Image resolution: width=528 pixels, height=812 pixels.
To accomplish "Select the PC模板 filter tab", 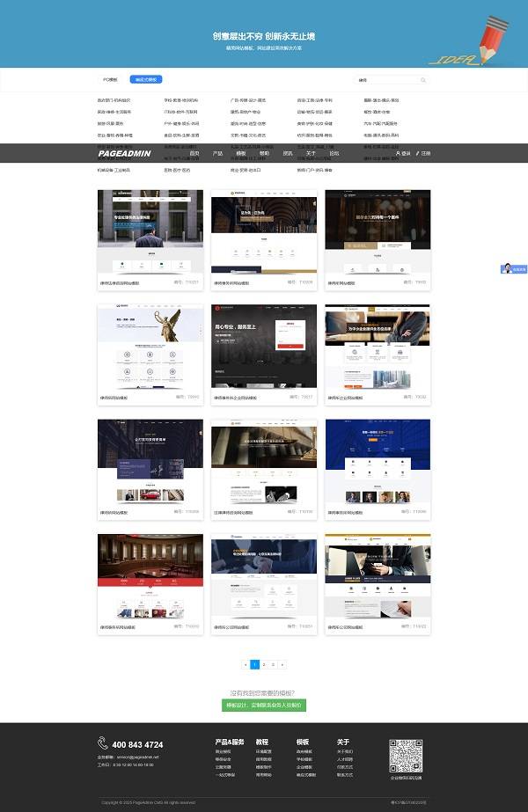I will click(110, 79).
